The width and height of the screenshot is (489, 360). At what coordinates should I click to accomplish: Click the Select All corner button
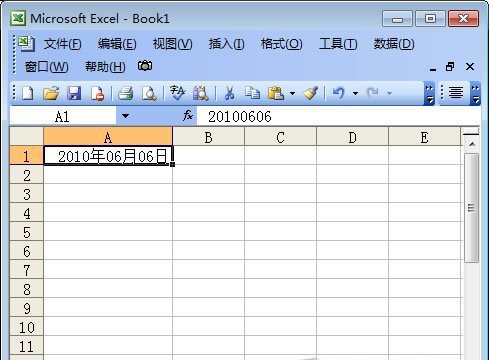click(27, 136)
